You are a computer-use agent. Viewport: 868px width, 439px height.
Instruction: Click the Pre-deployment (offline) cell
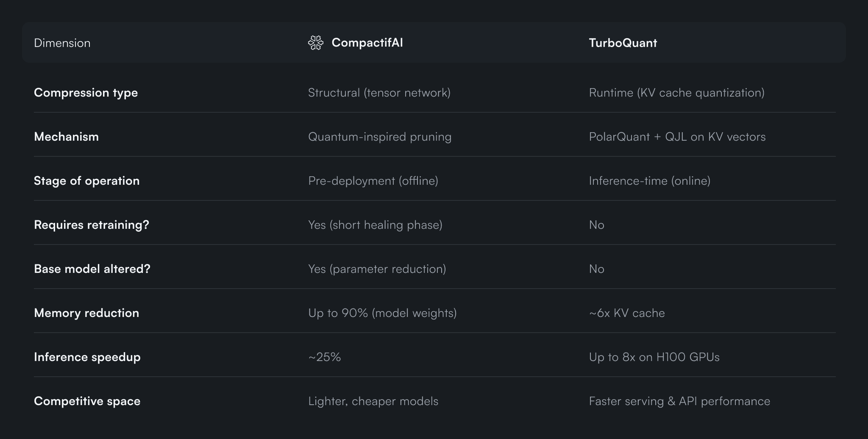(x=373, y=181)
